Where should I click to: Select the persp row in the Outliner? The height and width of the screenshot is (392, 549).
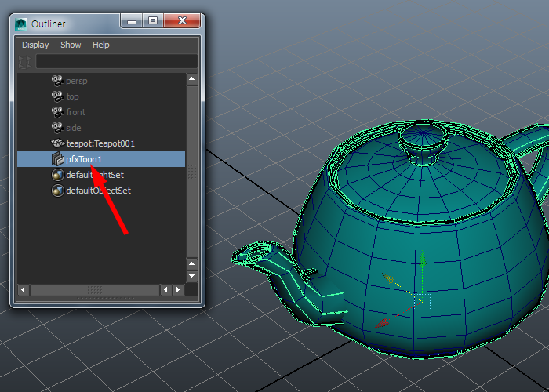101,81
